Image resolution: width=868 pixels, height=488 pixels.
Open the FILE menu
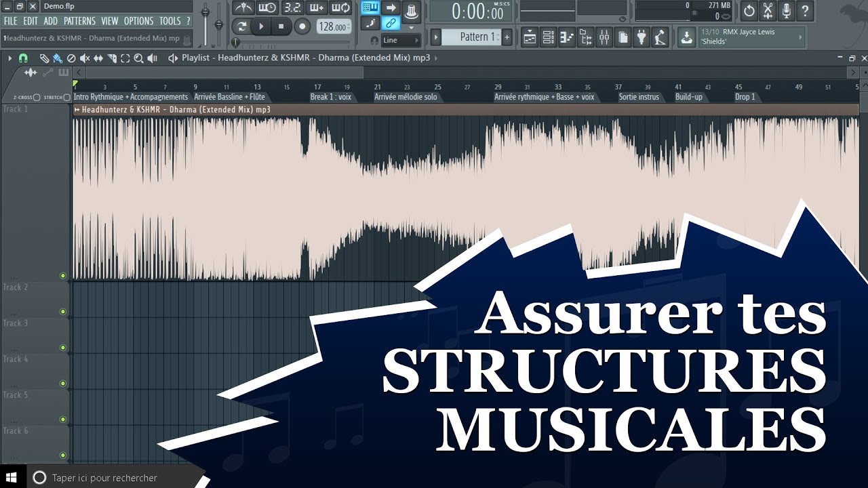pyautogui.click(x=11, y=21)
